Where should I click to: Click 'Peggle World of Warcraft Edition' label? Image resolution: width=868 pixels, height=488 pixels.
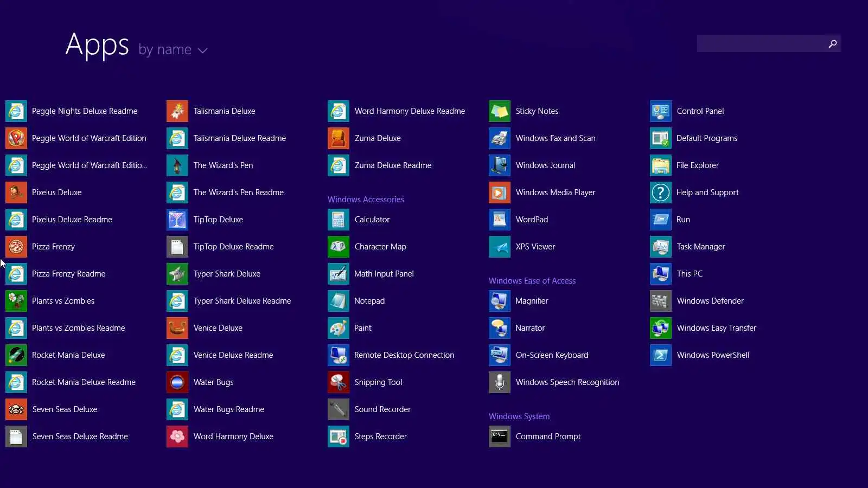coord(89,138)
